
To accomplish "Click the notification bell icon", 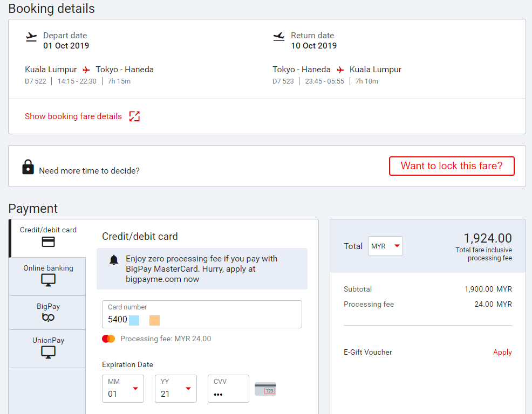I will (114, 260).
